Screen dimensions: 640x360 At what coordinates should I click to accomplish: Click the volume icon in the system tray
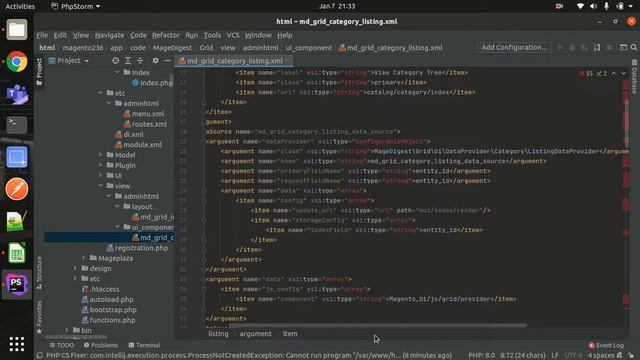coord(593,6)
